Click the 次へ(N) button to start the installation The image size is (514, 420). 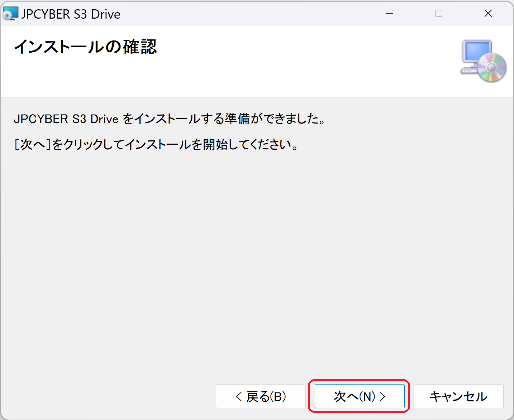coord(360,396)
